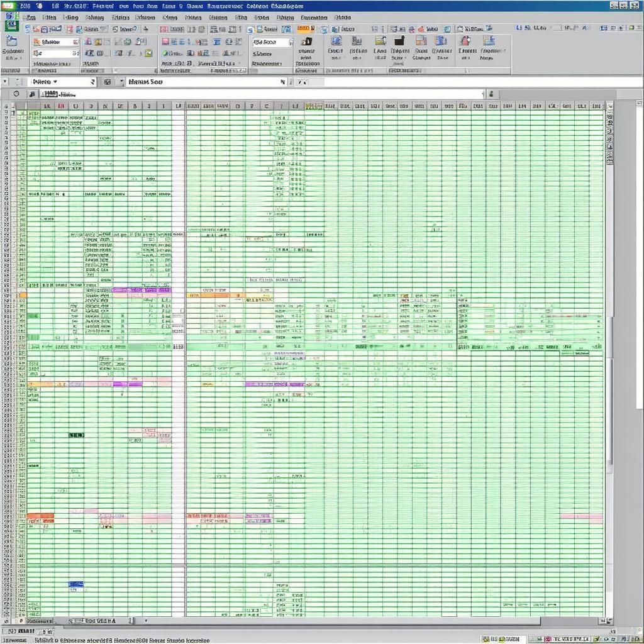Select the dark black filled cell in left columns
The width and height of the screenshot is (644, 644).
coord(76,435)
